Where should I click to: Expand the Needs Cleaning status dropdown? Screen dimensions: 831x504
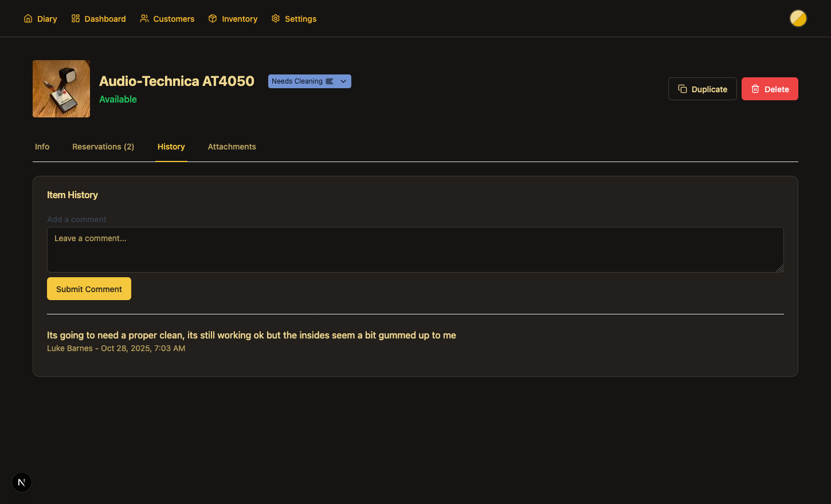click(343, 81)
